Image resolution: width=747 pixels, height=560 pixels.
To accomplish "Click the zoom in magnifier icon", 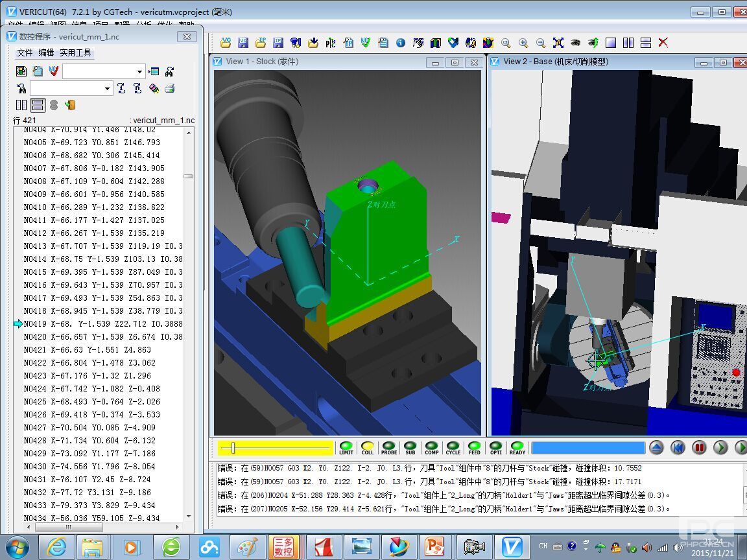I will (x=523, y=43).
